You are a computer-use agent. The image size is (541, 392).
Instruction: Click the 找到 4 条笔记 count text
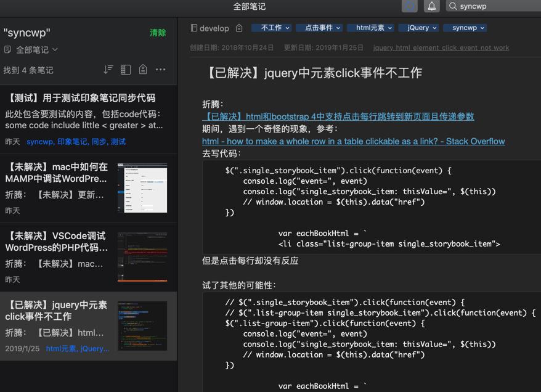28,70
